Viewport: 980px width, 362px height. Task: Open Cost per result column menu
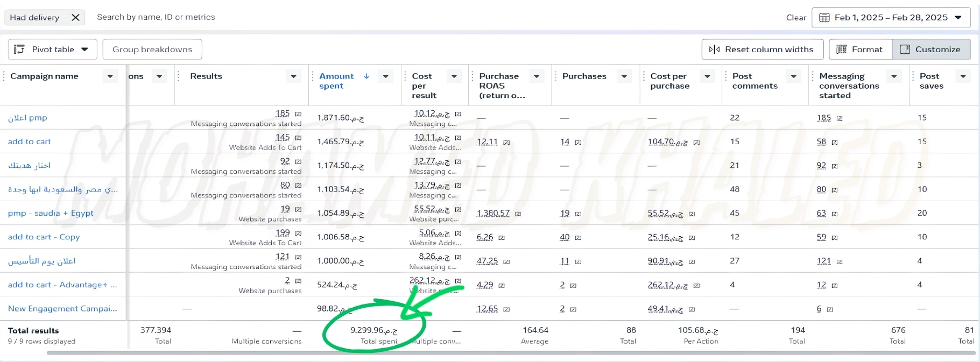(x=454, y=76)
